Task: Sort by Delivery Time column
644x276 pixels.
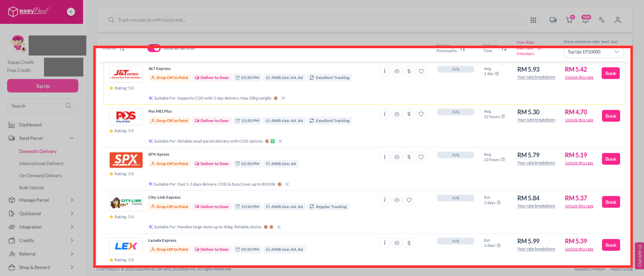Action: [504, 48]
